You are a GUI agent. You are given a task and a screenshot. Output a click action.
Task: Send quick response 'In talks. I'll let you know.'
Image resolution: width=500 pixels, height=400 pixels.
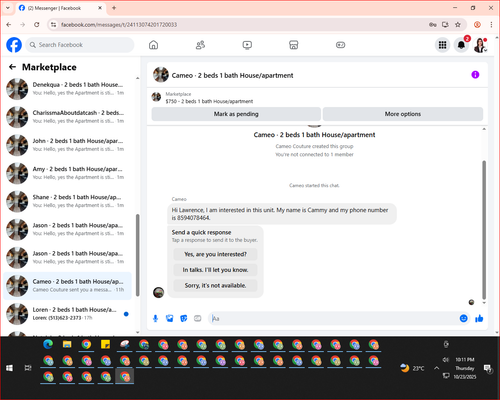pyautogui.click(x=215, y=270)
